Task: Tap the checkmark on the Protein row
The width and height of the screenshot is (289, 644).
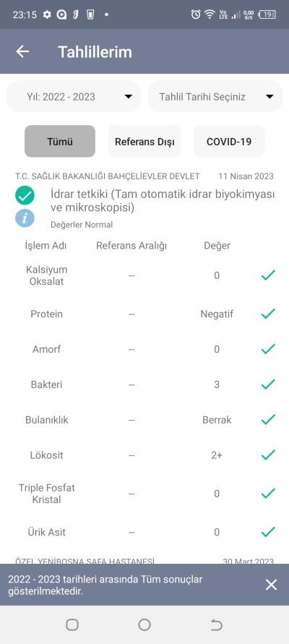Action: [268, 314]
